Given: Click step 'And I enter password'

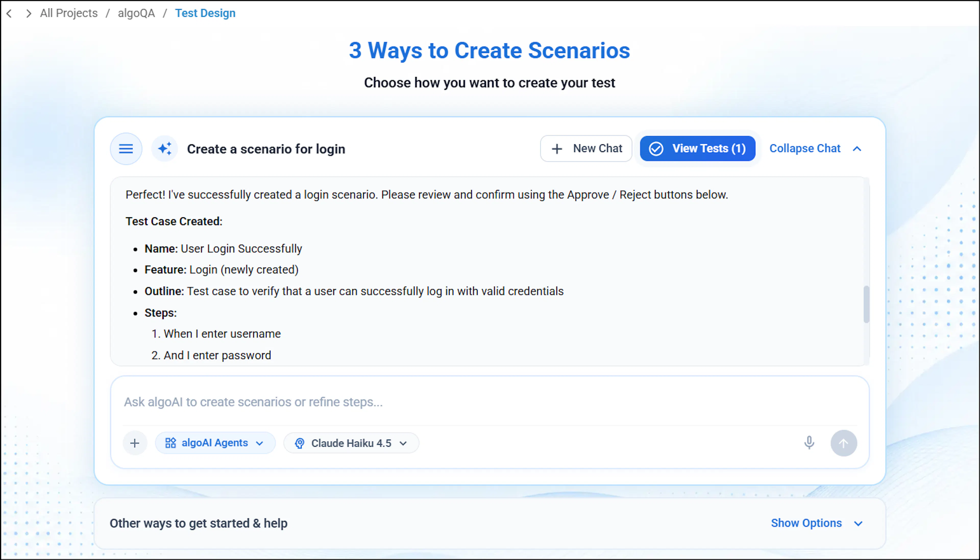Looking at the screenshot, I should point(217,355).
